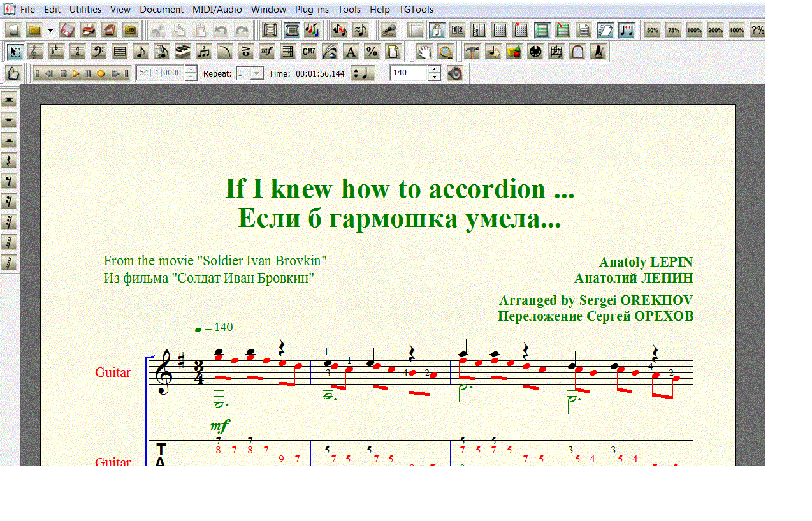Select the Clef tool bass clef icon
The height and width of the screenshot is (521, 812).
(x=98, y=52)
